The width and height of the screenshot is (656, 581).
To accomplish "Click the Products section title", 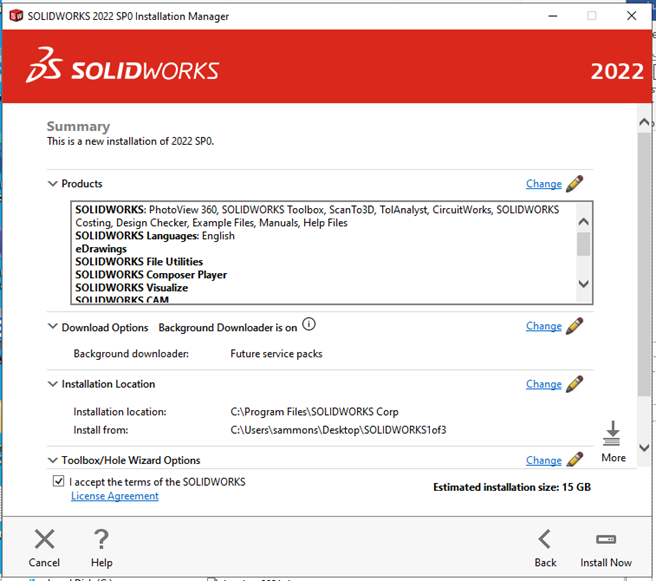I will [x=82, y=184].
